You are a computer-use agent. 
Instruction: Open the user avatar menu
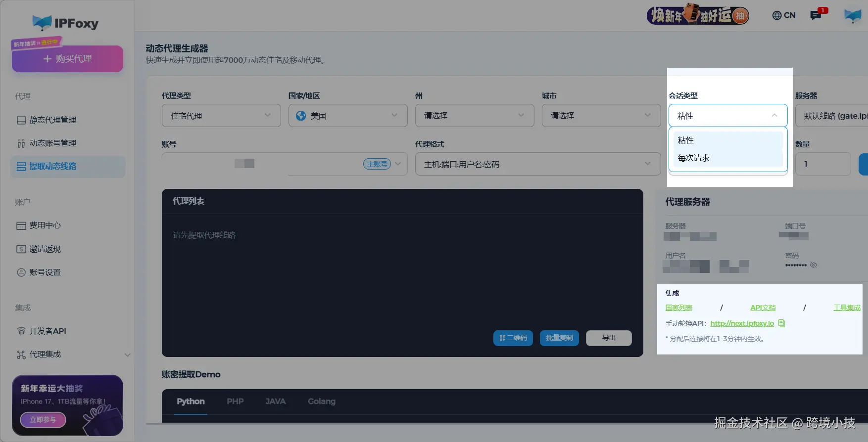(853, 15)
